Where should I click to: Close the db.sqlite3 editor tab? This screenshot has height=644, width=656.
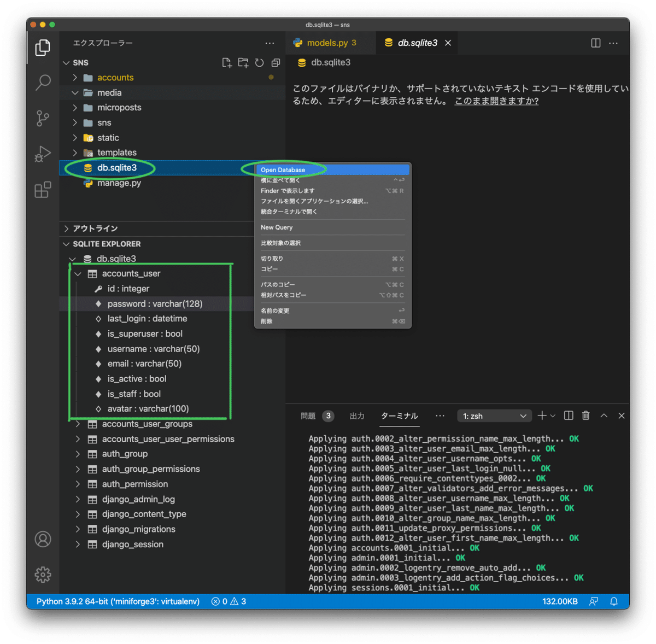pyautogui.click(x=448, y=43)
